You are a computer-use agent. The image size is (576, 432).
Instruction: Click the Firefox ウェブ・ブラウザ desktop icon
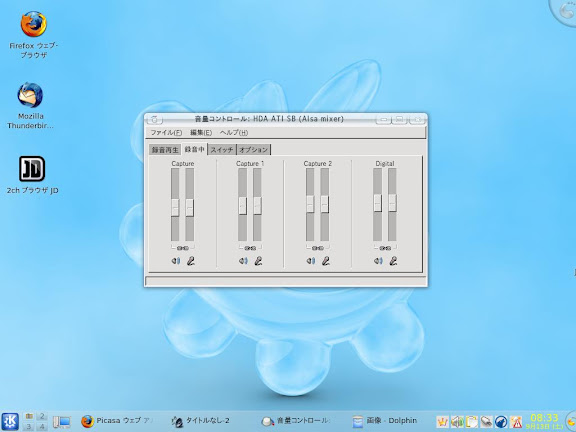(33, 35)
